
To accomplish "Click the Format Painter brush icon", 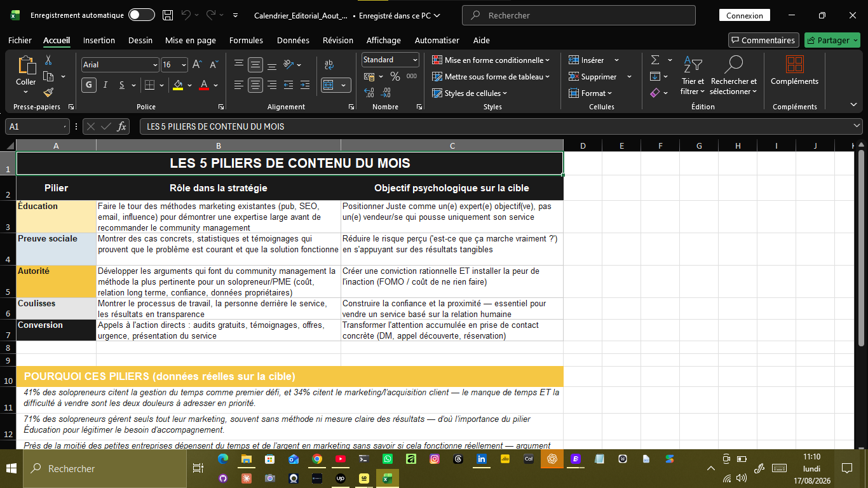I will click(x=48, y=92).
